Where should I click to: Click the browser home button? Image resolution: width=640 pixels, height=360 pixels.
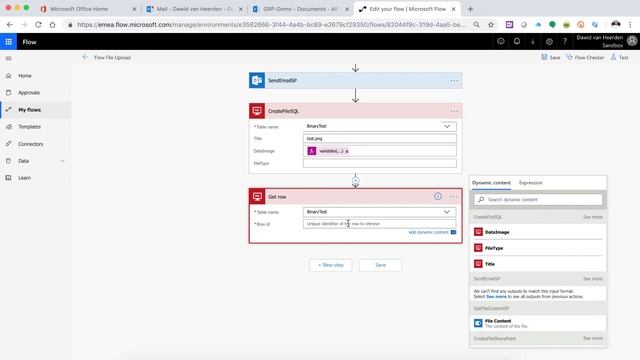click(x=53, y=24)
